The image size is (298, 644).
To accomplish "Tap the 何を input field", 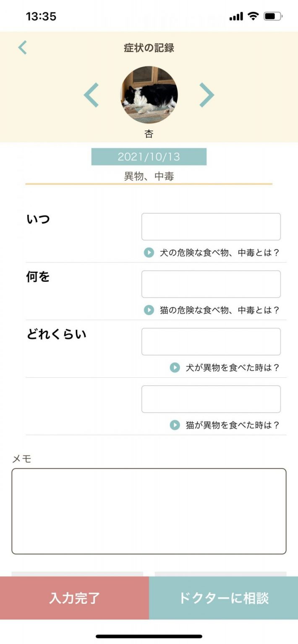I will (211, 284).
